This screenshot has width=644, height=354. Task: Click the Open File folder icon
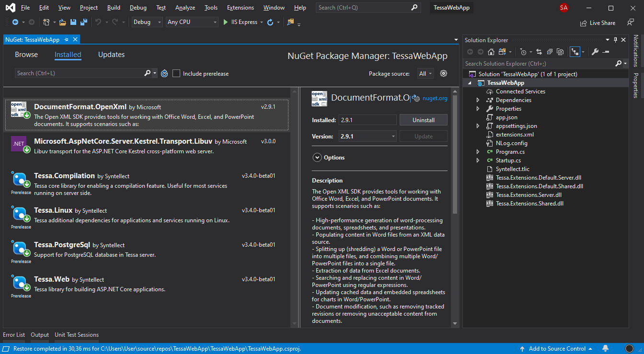[x=63, y=22]
